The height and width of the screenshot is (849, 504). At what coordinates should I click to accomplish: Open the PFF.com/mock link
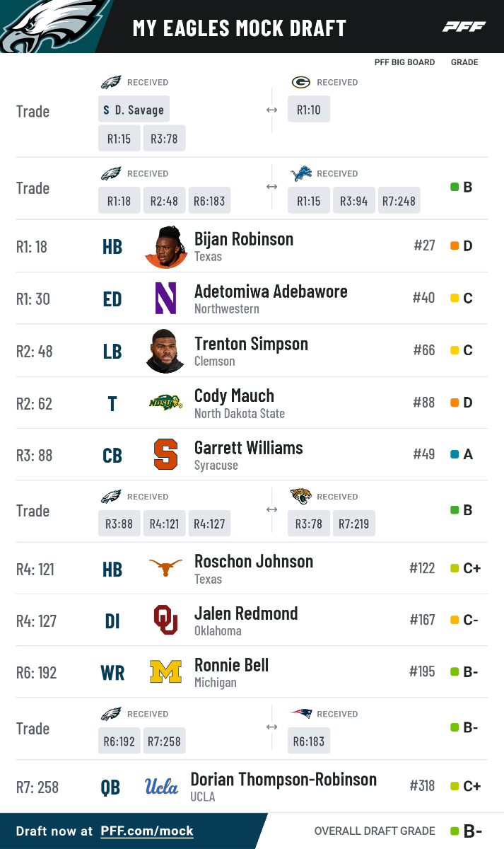point(147,831)
